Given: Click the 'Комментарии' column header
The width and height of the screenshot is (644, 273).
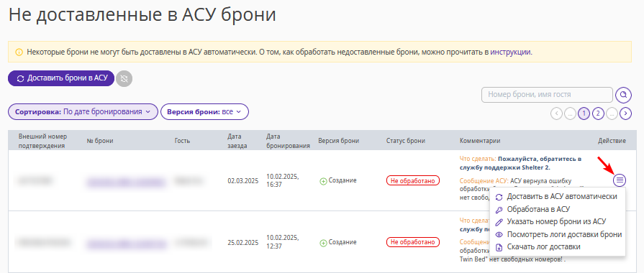Looking at the screenshot, I should [x=480, y=141].
